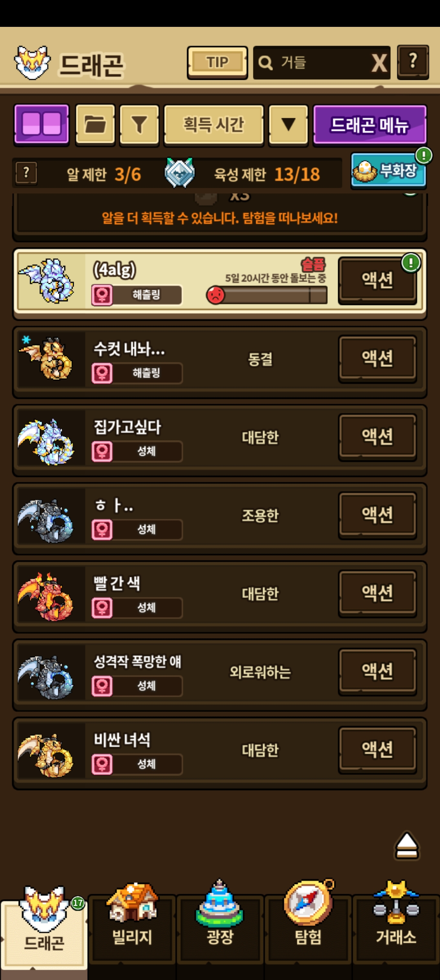Toggle the purple grid view layout button
440x980 pixels.
click(x=42, y=124)
